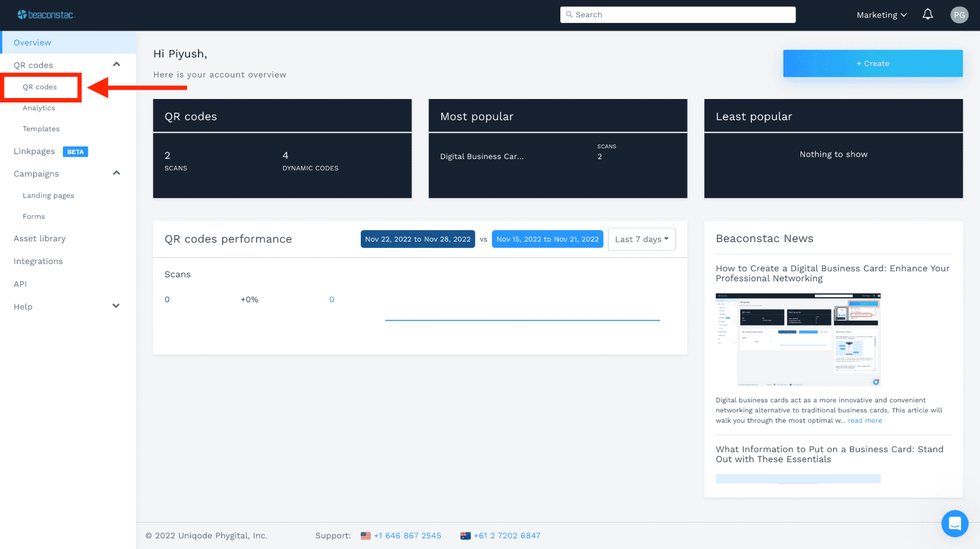Click the search magnifier icon
This screenshot has width=980, height=549.
[569, 15]
